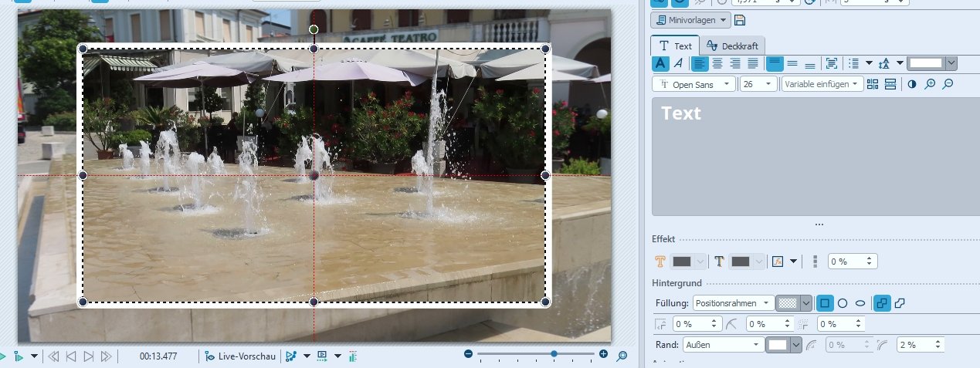This screenshot has height=368, width=980.
Task: Click the italic text style icon
Action: pyautogui.click(x=678, y=64)
